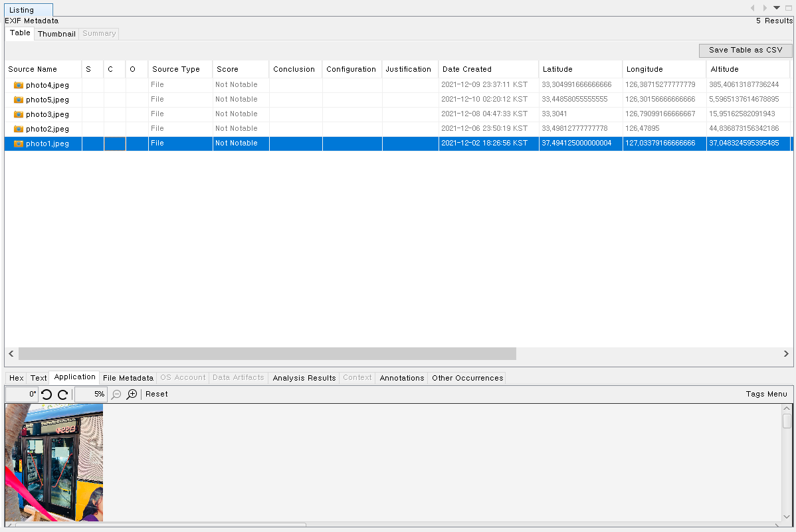Click the photo1 image preview
This screenshot has width=796, height=532.
pos(54,462)
